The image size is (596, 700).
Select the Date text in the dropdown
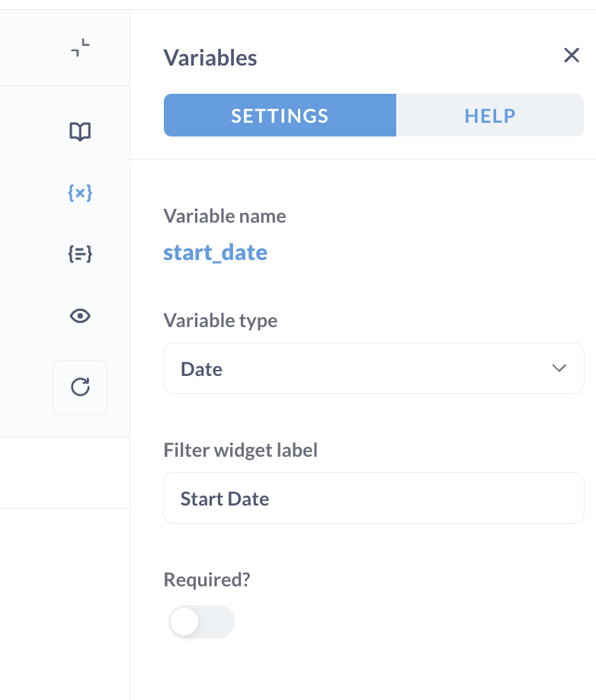[201, 369]
